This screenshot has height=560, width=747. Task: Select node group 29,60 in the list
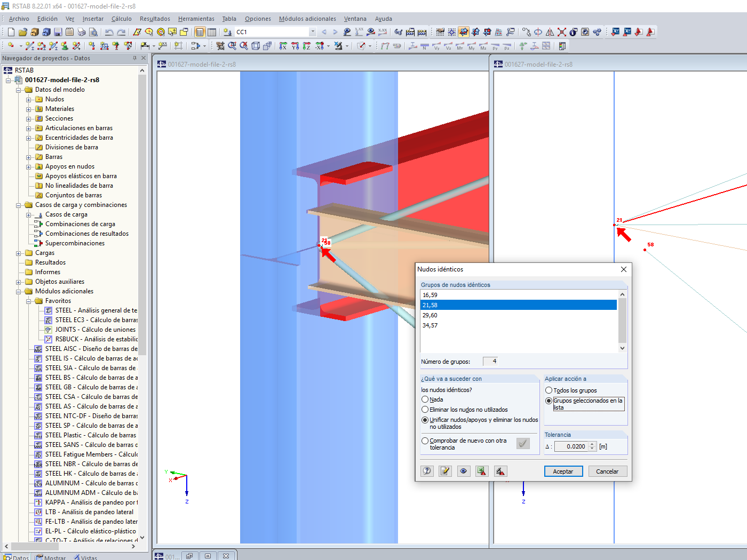tap(519, 315)
